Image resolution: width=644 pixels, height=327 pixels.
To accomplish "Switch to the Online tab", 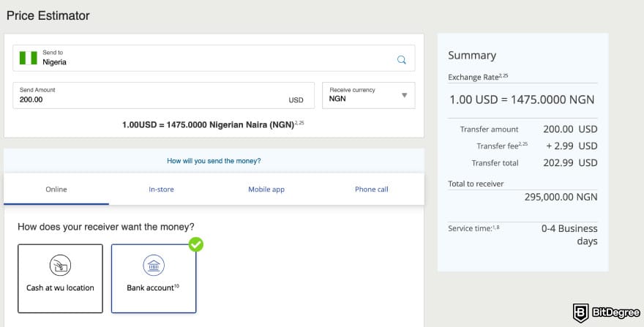I will (x=56, y=189).
